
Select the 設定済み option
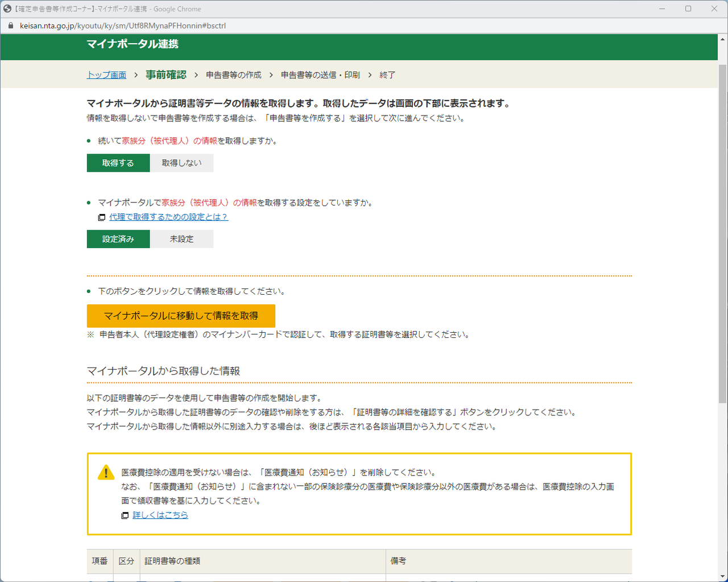click(x=118, y=239)
